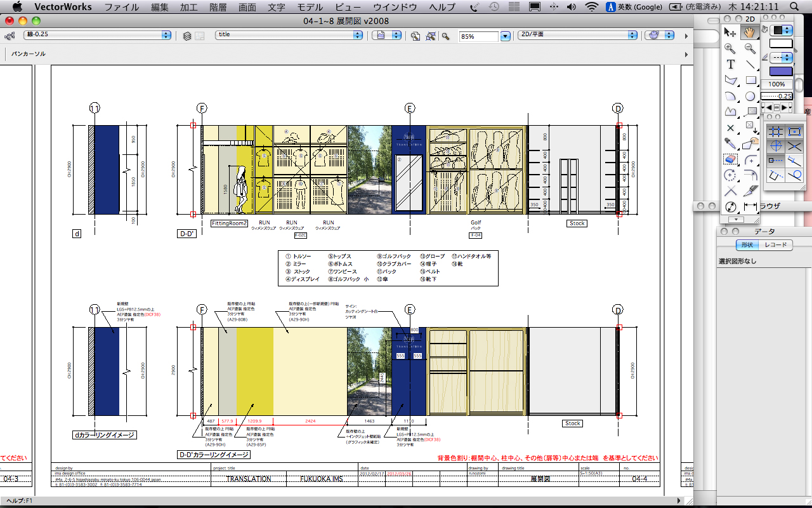Select the Pan (hand) tool
812x508 pixels.
(x=750, y=32)
